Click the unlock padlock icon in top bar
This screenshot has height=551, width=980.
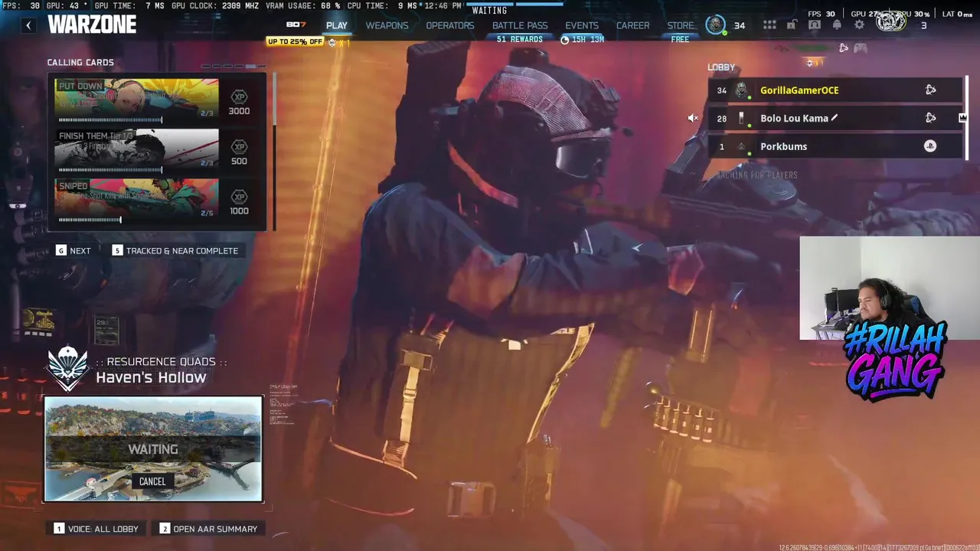[792, 25]
